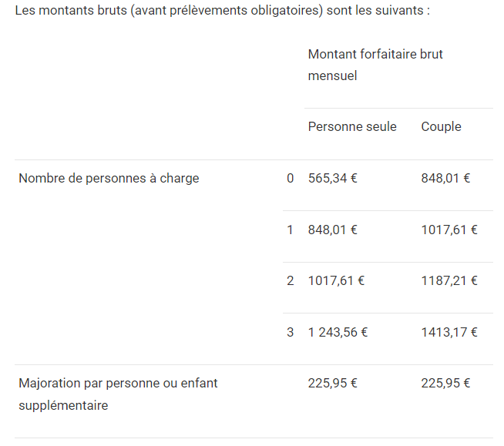This screenshot has height=446, width=504.
Task: Click the 1 243,56 € amount cell
Action: coord(338,332)
